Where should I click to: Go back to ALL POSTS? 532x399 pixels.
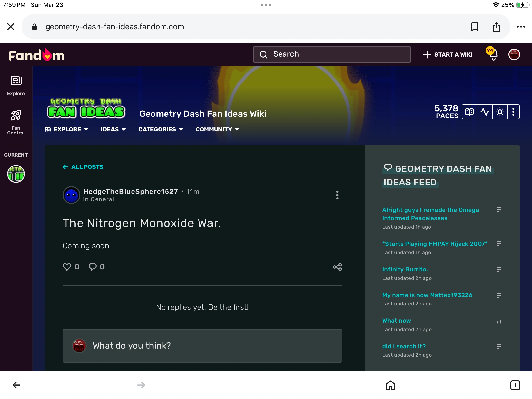(83, 167)
